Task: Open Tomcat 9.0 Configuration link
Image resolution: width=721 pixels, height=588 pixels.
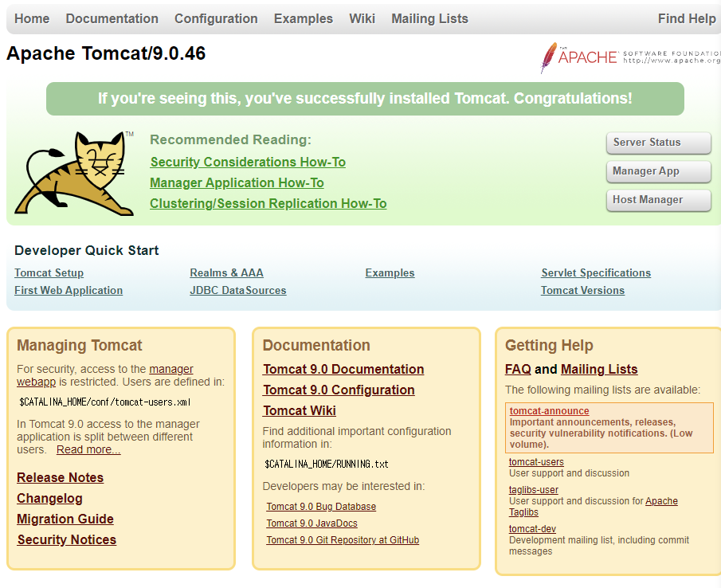Action: [339, 390]
